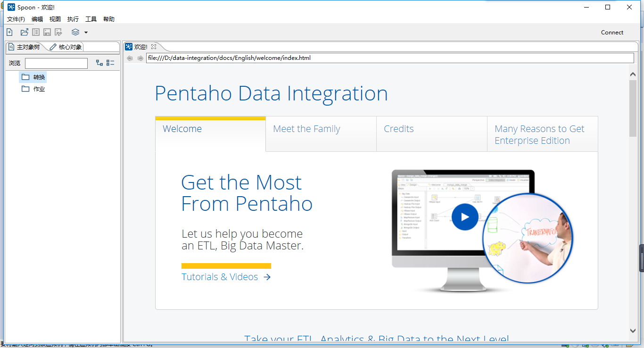This screenshot has height=348, width=644.
Task: Click the New file icon in toolbar
Action: 9,32
